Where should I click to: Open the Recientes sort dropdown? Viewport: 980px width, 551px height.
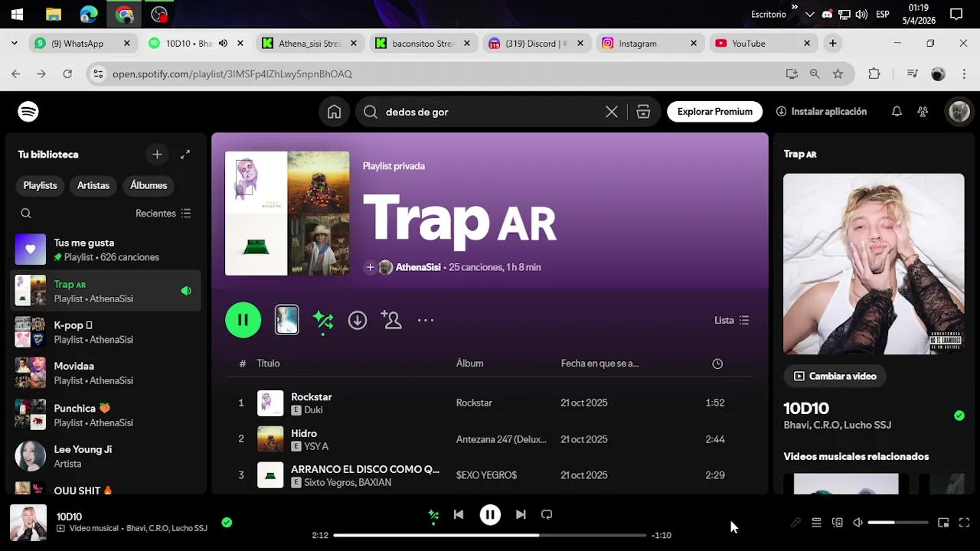(x=163, y=214)
